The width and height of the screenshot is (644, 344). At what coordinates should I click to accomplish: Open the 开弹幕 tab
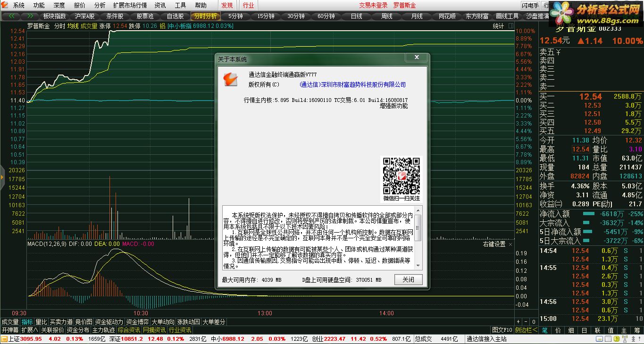(x=10, y=330)
